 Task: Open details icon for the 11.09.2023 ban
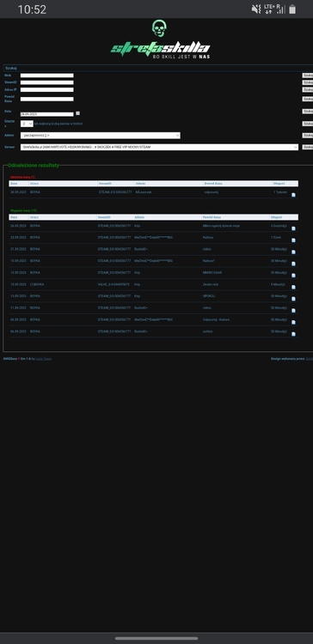click(x=293, y=311)
